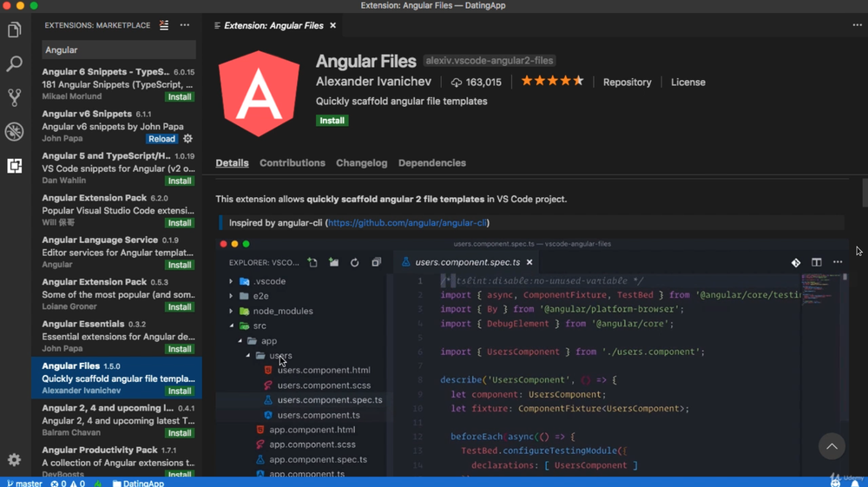Switch to the Dependencies tab
Screen dimensions: 868x487
click(x=431, y=162)
